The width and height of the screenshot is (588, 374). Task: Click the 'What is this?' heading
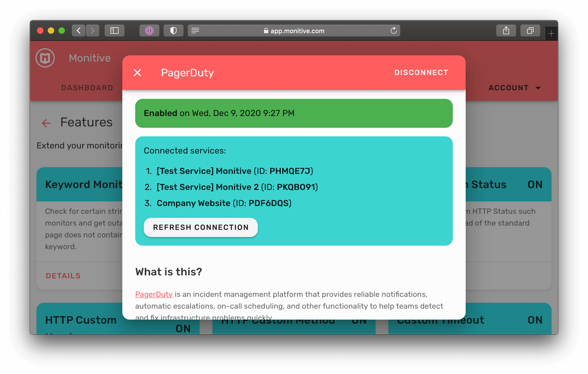tap(168, 272)
